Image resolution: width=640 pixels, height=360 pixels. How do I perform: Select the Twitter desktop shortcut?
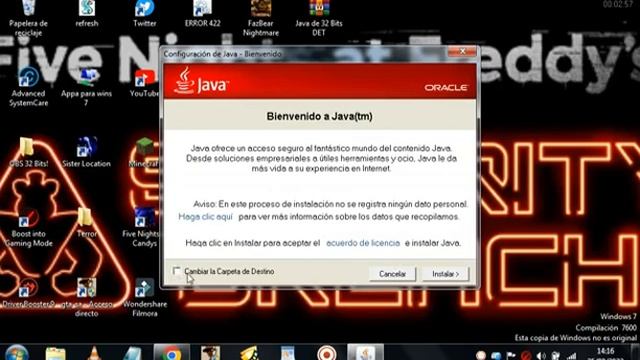coord(144,14)
